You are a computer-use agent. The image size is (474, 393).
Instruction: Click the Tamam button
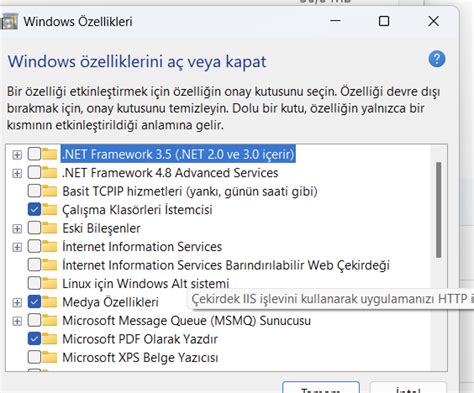321,387
